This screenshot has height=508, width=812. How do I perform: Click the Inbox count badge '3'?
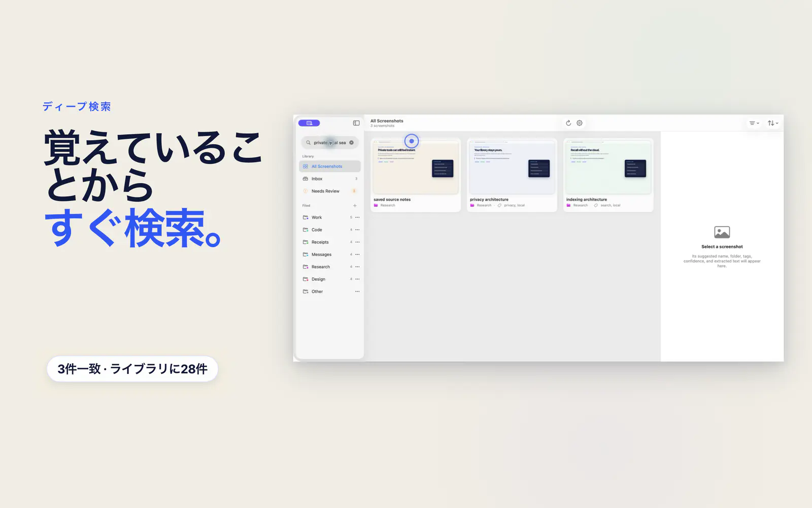356,179
